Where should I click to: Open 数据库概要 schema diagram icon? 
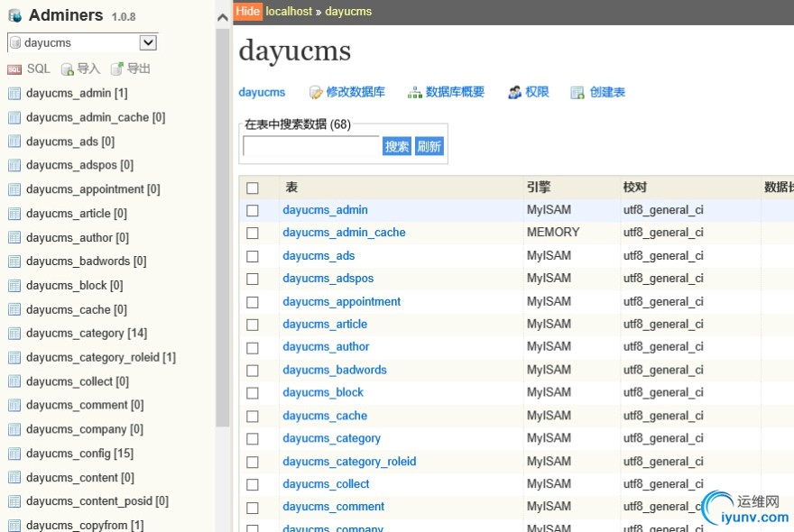(x=415, y=93)
